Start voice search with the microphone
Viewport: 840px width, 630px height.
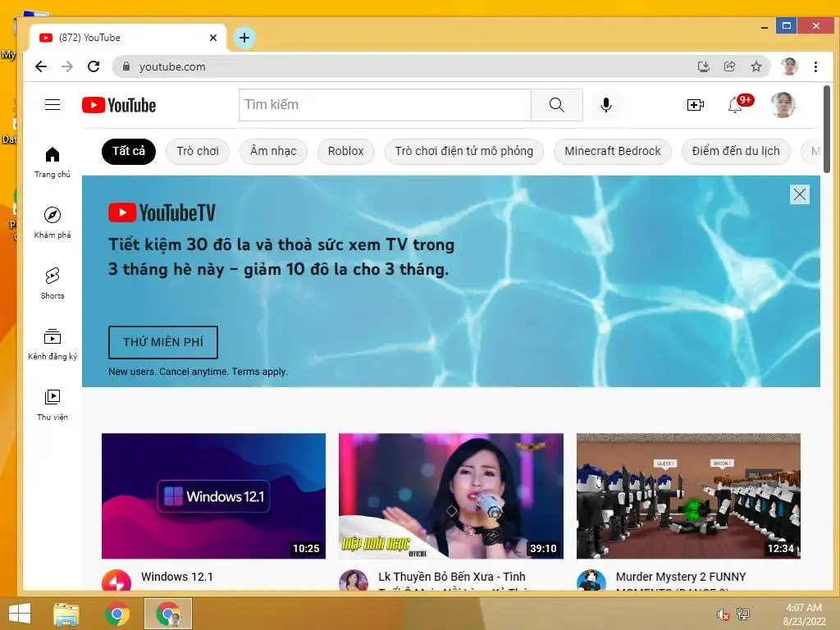pos(606,105)
